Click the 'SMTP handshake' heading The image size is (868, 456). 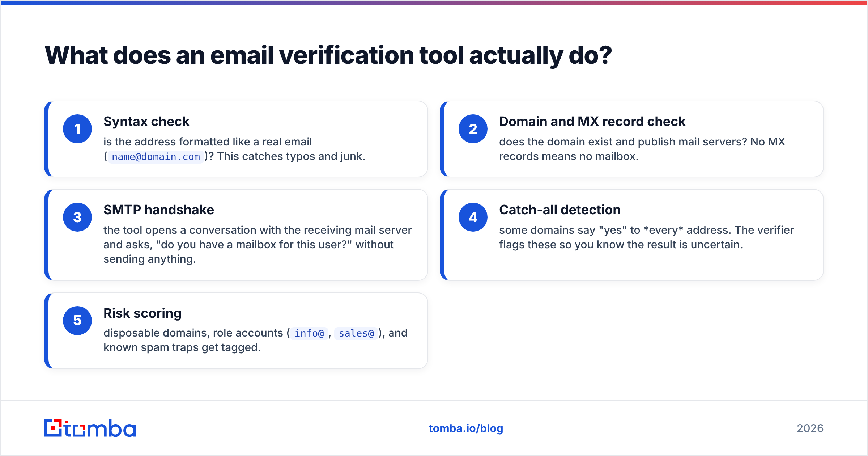[x=159, y=210]
